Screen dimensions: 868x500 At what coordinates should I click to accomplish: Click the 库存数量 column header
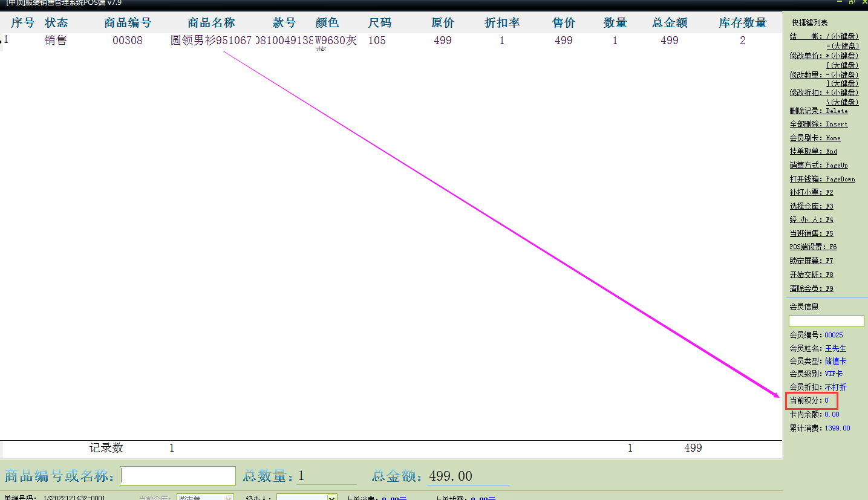pyautogui.click(x=743, y=23)
